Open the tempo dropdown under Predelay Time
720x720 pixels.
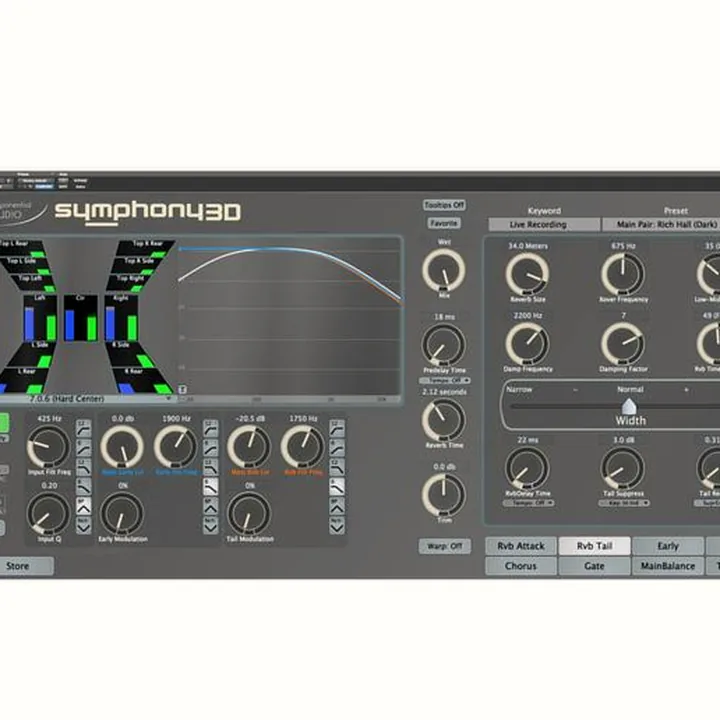(x=444, y=381)
